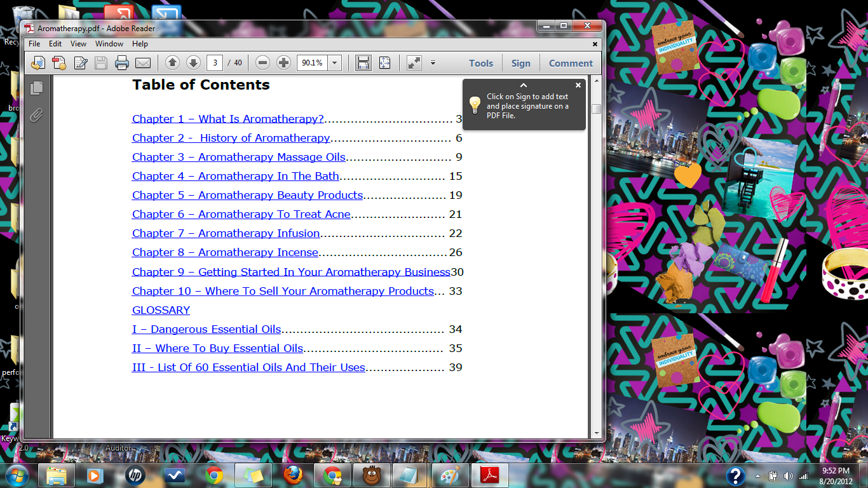This screenshot has width=868, height=488.
Task: Expand the toolbar customize arrow
Action: click(433, 63)
